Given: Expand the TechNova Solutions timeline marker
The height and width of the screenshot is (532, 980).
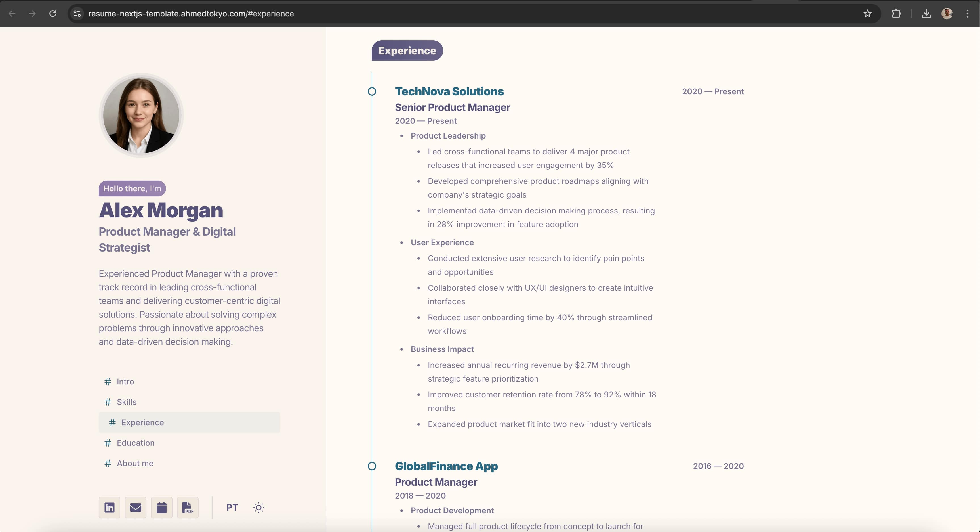Looking at the screenshot, I should pos(372,91).
